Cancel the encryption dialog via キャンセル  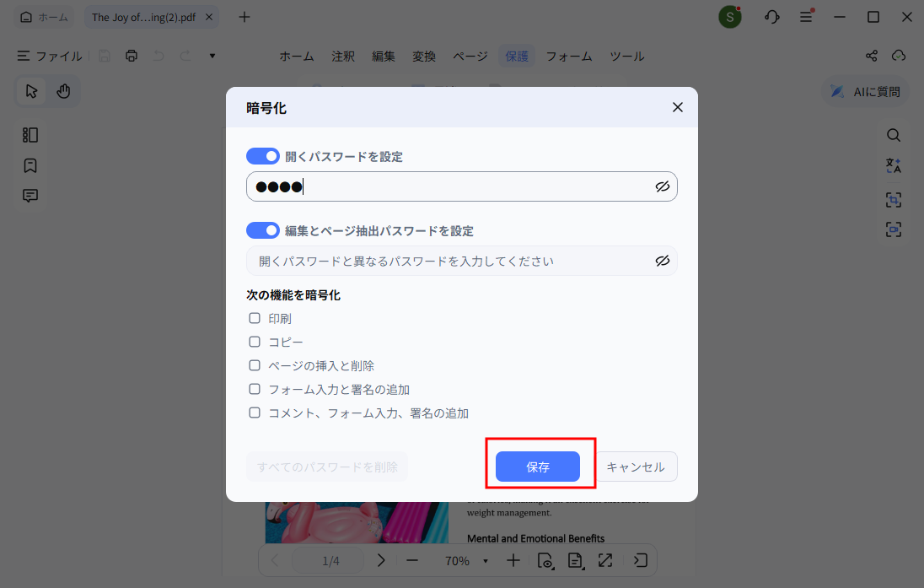pyautogui.click(x=637, y=467)
